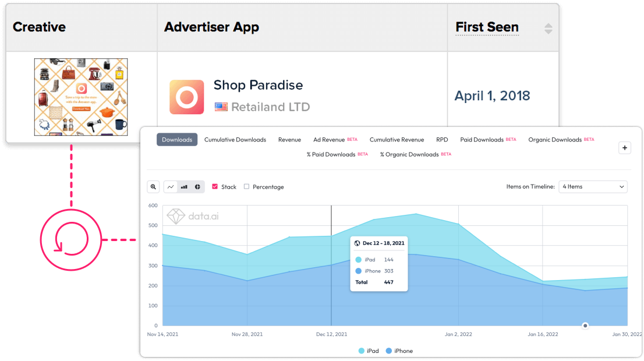Click the timeline marker dot below chart
Image resolution: width=644 pixels, height=361 pixels.
[x=585, y=325]
